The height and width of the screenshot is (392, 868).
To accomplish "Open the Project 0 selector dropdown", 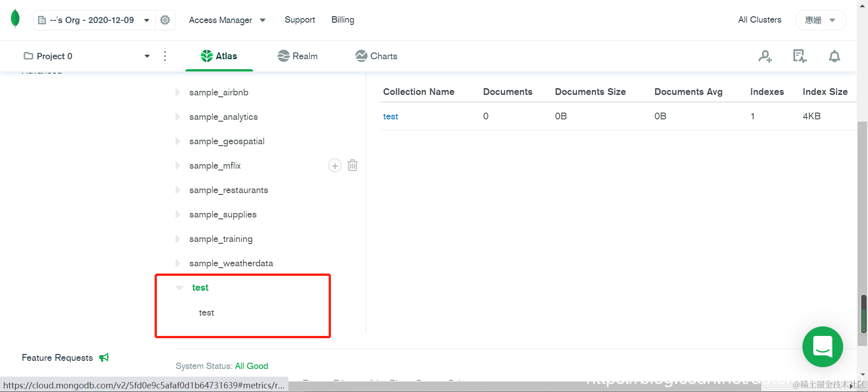I will (x=87, y=56).
